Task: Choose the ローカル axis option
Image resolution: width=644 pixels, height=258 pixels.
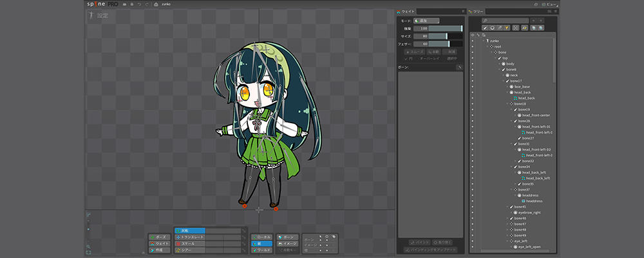Action: coord(261,237)
